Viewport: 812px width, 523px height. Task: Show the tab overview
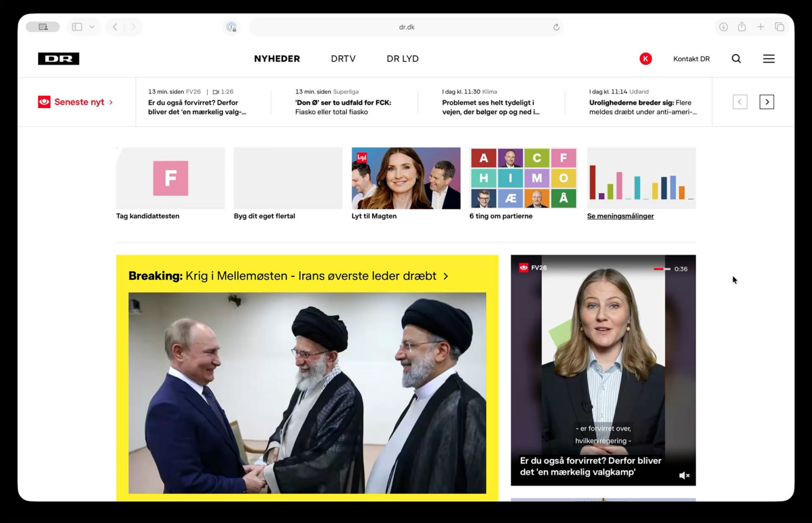pos(779,27)
